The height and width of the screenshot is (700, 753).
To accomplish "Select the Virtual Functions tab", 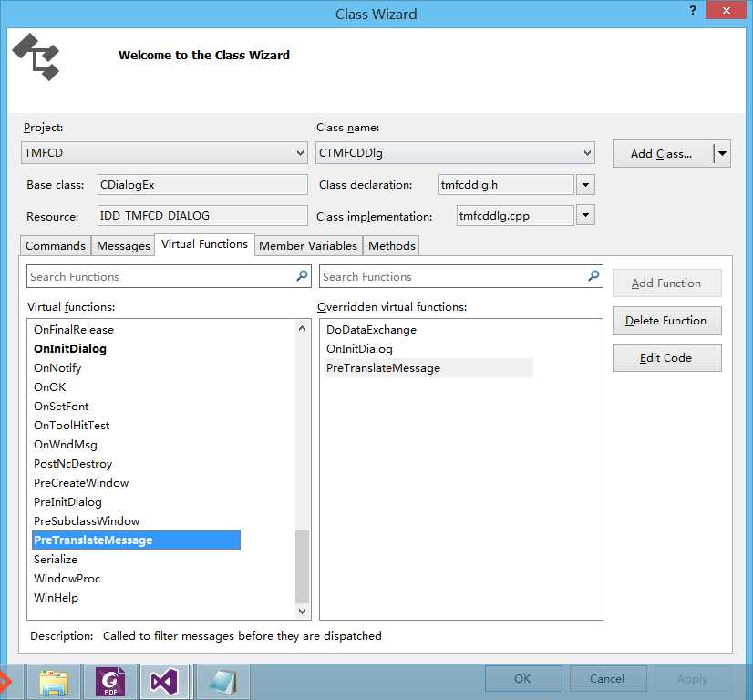I will 204,244.
